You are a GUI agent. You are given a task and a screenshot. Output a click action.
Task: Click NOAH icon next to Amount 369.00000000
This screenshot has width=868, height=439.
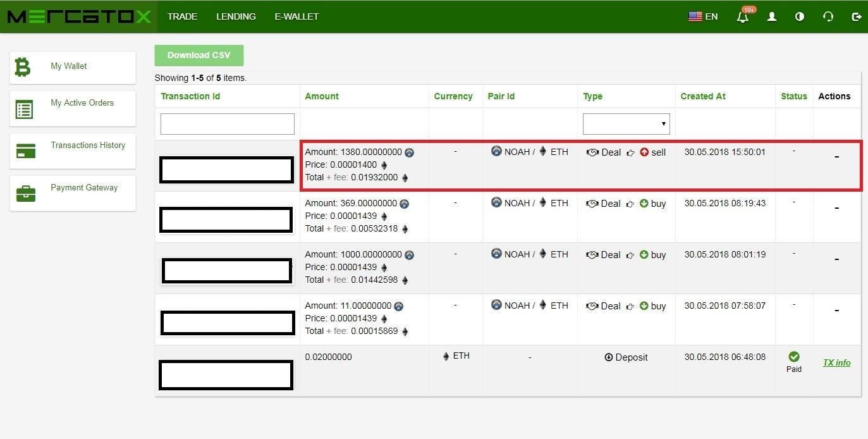pyautogui.click(x=405, y=204)
